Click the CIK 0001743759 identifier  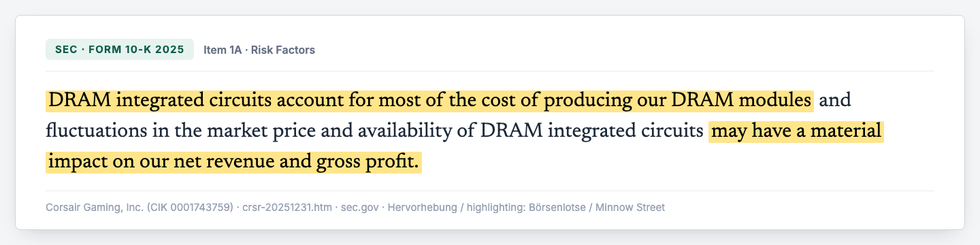(x=190, y=207)
